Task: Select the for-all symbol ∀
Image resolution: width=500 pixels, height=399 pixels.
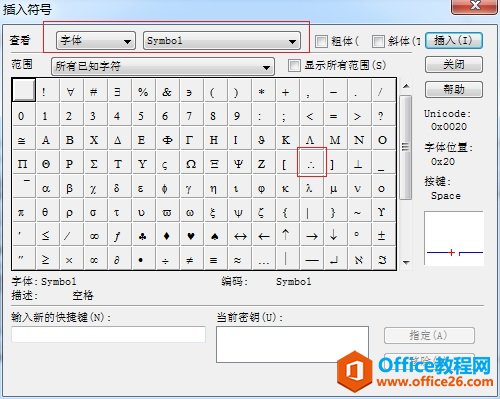Action: [70, 91]
